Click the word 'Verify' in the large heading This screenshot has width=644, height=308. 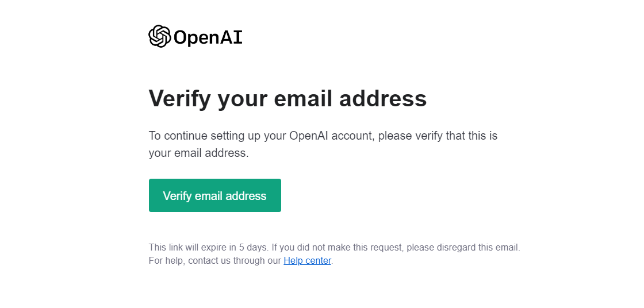179,99
